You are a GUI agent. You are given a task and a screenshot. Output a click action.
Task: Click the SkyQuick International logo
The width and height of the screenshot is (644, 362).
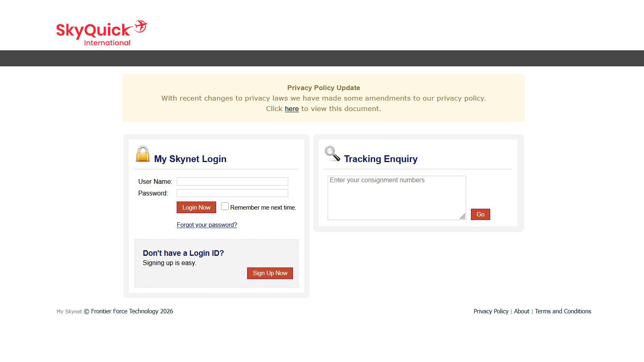tap(101, 33)
